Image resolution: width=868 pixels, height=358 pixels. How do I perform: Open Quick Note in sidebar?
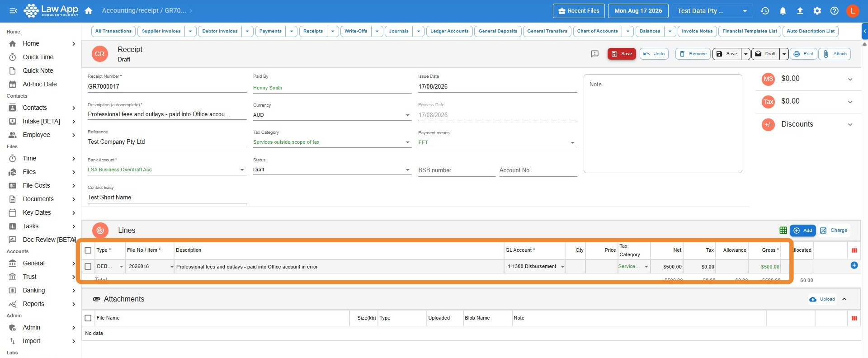[38, 71]
